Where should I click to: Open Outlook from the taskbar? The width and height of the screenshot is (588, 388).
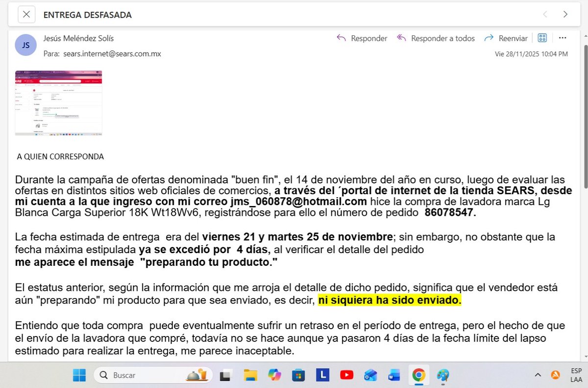(x=370, y=375)
